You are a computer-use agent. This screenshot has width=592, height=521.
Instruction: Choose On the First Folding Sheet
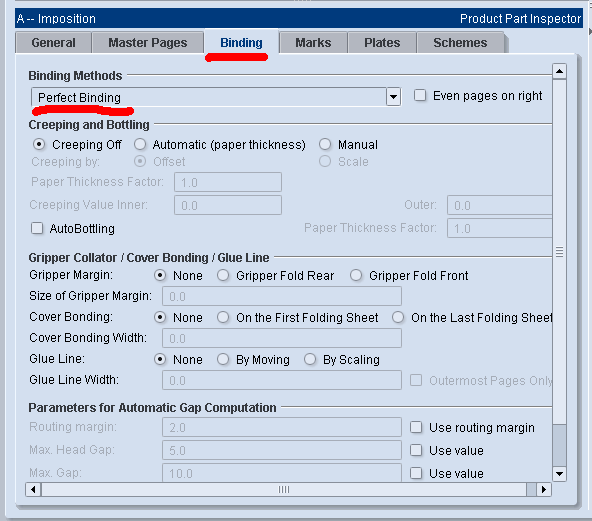[x=223, y=317]
